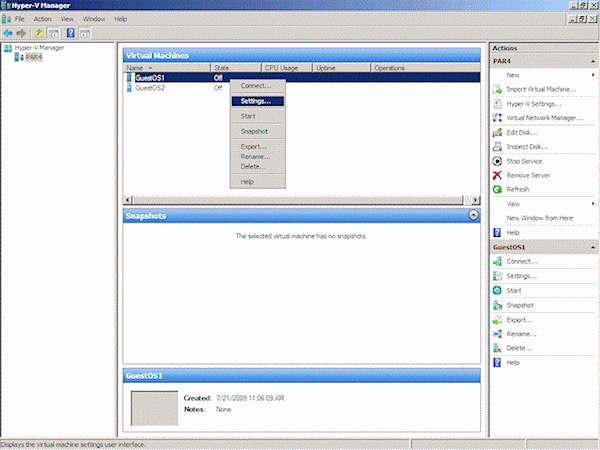Open the Window menu
This screenshot has width=600, height=450.
[94, 19]
